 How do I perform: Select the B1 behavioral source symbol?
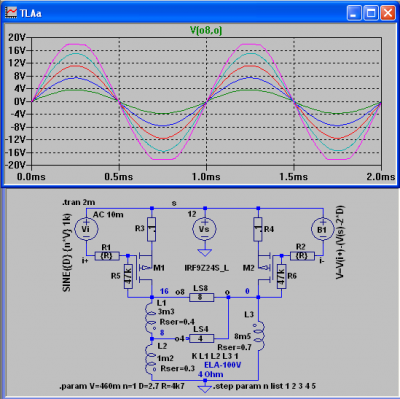coord(323,229)
